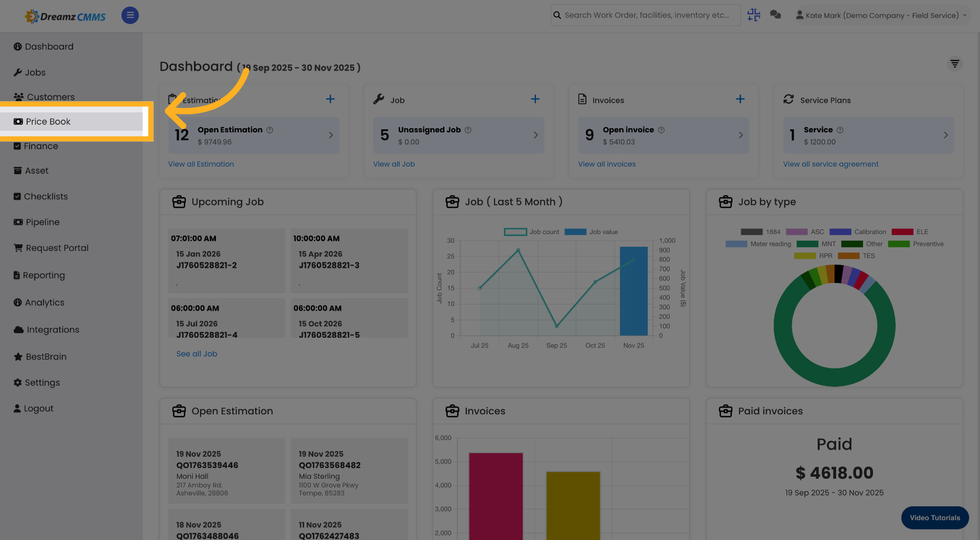Open Reporting in the sidebar
Screen dimensions: 980x540
39,275
